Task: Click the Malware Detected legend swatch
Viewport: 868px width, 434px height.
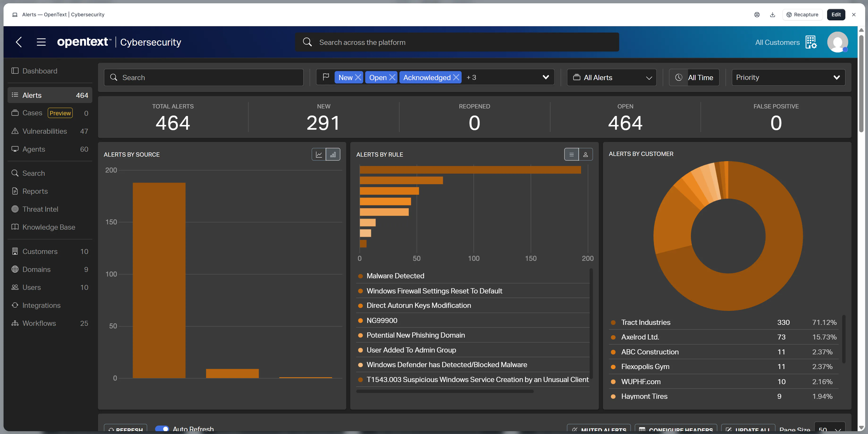Action: click(360, 276)
